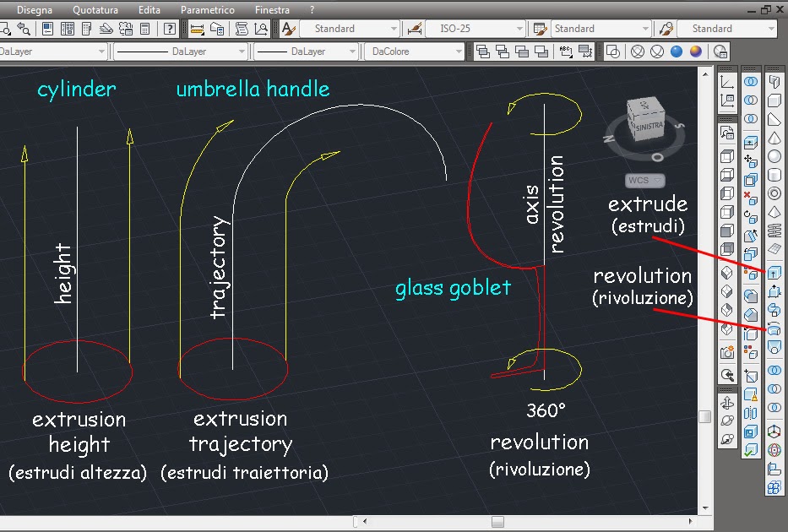Screen dimensions: 788x532
Task: Open the Finestra menu
Action: coord(272,10)
